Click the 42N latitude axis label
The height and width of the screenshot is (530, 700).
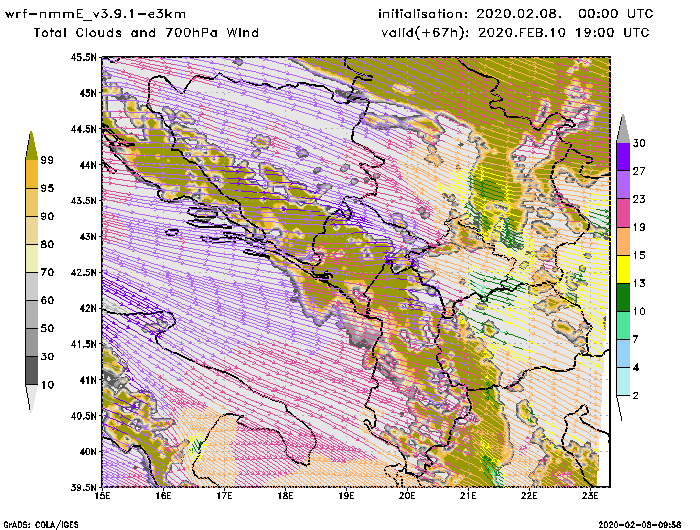[x=88, y=308]
